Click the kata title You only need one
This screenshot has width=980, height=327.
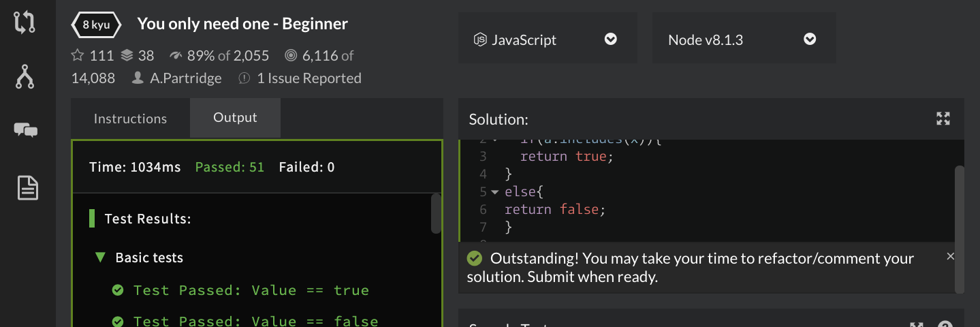coord(242,24)
